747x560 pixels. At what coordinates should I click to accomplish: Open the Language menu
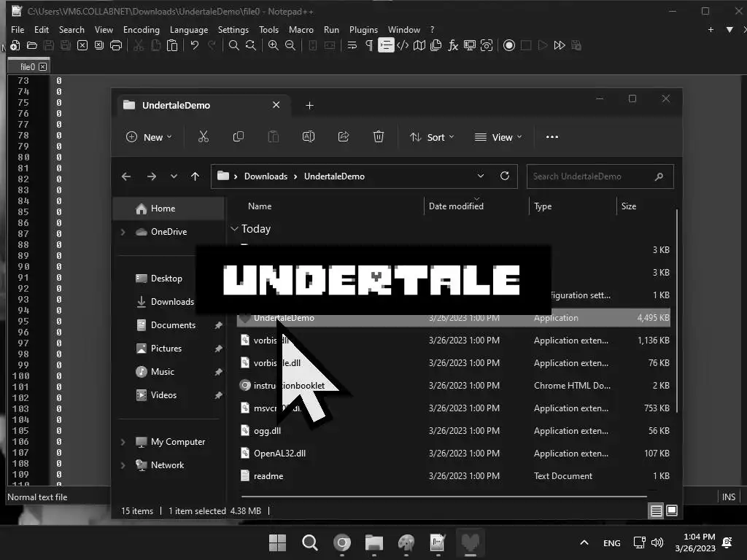(x=189, y=29)
